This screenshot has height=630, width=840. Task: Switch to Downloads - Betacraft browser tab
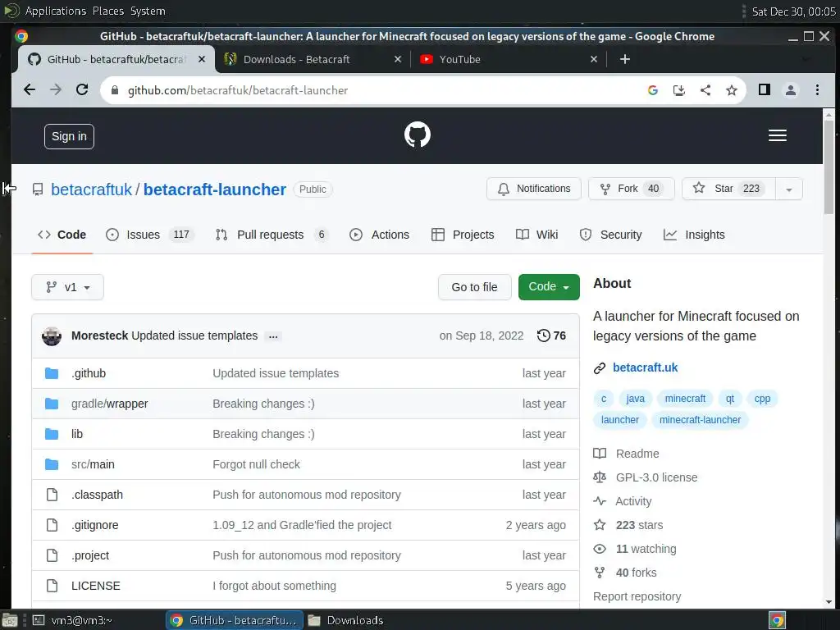tap(313, 59)
